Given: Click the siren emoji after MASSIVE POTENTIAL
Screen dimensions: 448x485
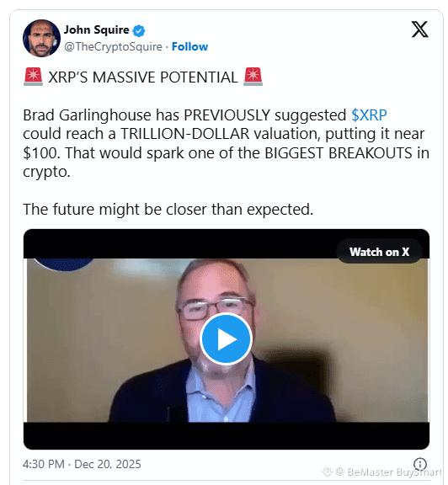Looking at the screenshot, I should pyautogui.click(x=253, y=77).
